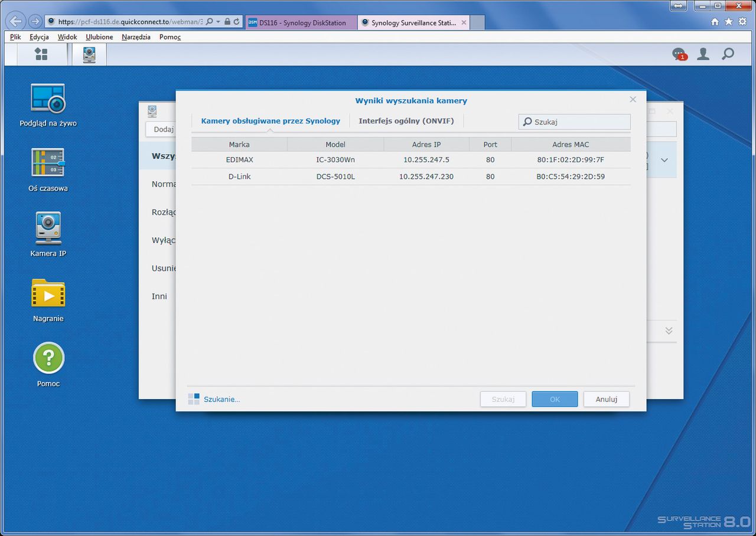Screen dimensions: 756x536
Task: Launch Kamera IP desktop icon
Action: click(x=48, y=236)
